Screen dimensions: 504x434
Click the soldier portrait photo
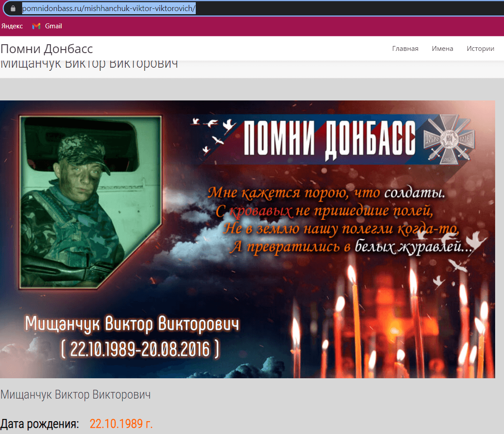click(x=90, y=202)
